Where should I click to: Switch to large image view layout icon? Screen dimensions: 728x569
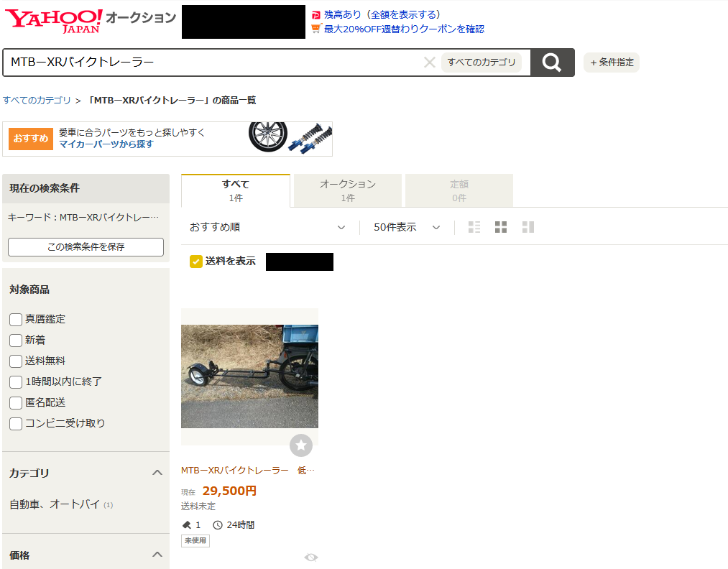tap(528, 227)
